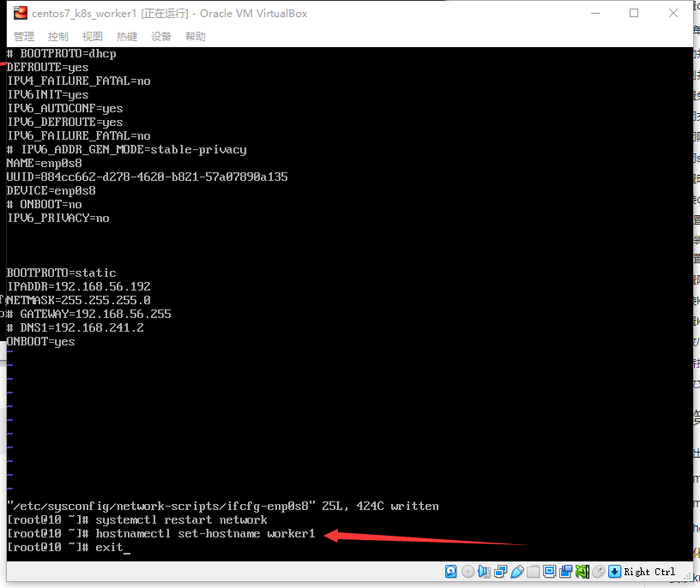700x588 pixels.
Task: Click the systemctl restart network command
Action: pyautogui.click(x=181, y=519)
